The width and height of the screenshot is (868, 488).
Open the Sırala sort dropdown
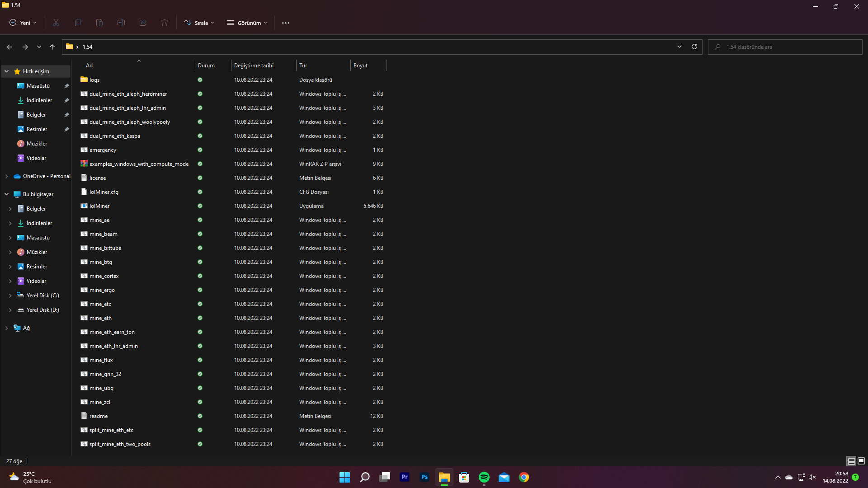click(x=199, y=23)
